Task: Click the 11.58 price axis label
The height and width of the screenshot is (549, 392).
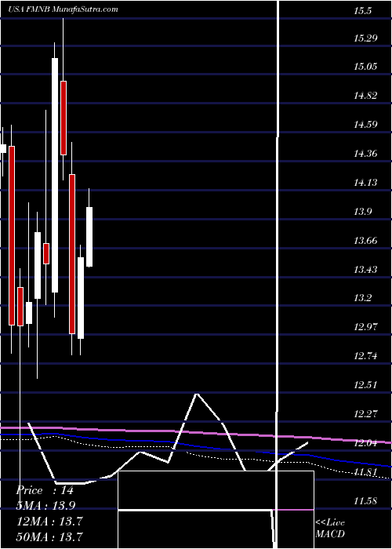Action: pyautogui.click(x=365, y=500)
